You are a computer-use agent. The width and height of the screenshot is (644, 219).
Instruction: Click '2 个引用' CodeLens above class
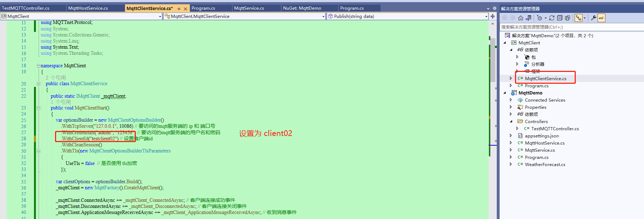point(56,78)
